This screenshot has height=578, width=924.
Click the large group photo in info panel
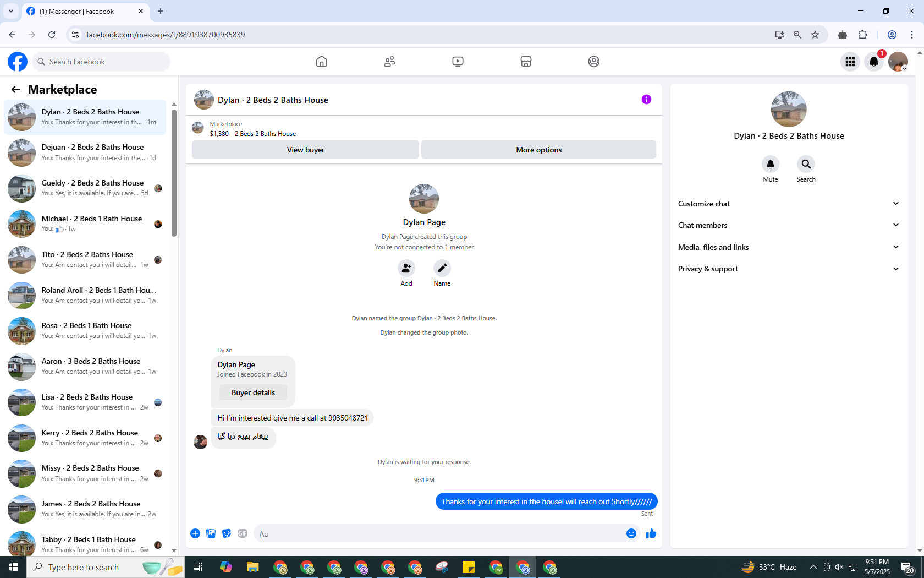tap(789, 109)
